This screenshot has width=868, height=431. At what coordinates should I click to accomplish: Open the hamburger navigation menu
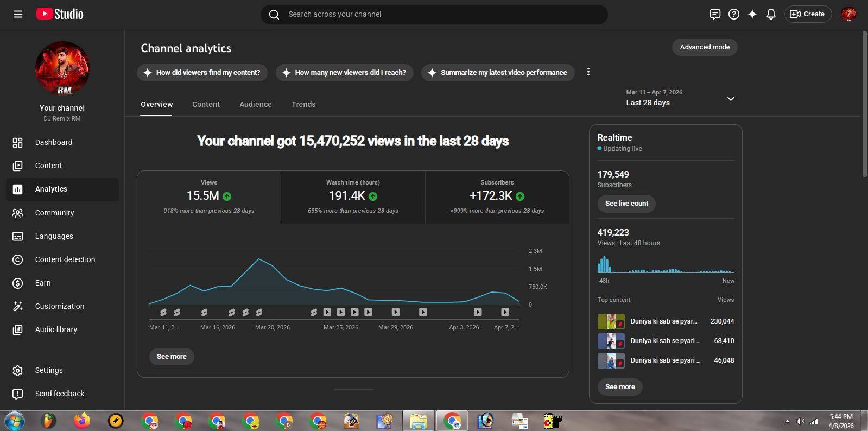pyautogui.click(x=18, y=14)
